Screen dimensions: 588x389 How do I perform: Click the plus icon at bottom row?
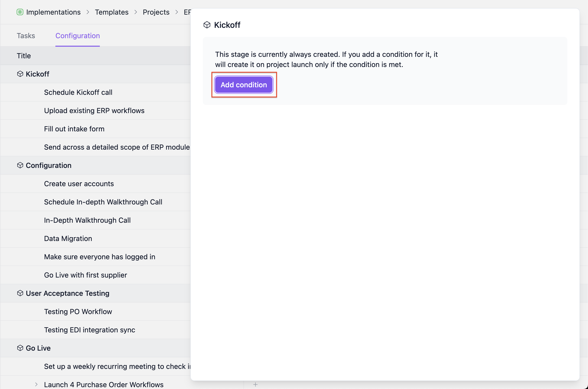click(255, 385)
